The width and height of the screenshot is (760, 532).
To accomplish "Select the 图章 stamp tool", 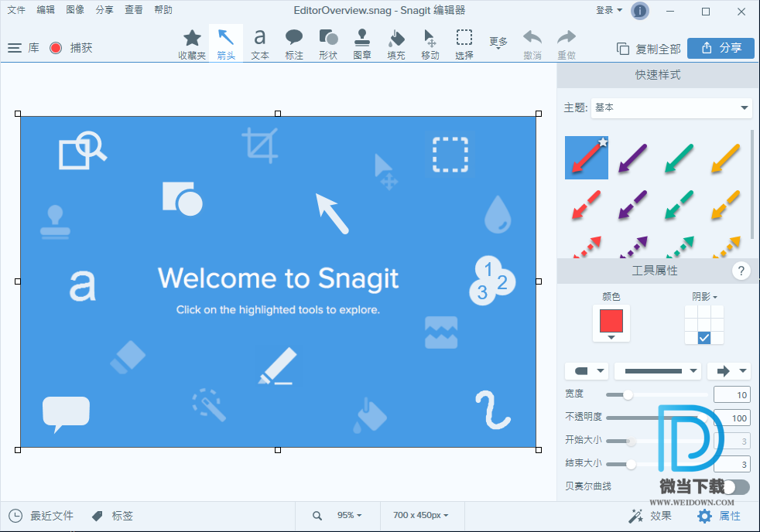I will coord(362,44).
